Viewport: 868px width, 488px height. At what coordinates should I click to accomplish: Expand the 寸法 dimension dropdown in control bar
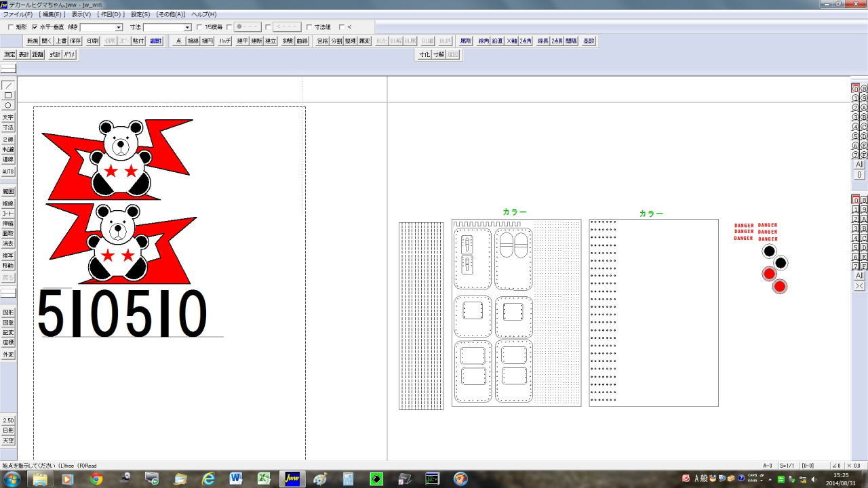point(187,28)
